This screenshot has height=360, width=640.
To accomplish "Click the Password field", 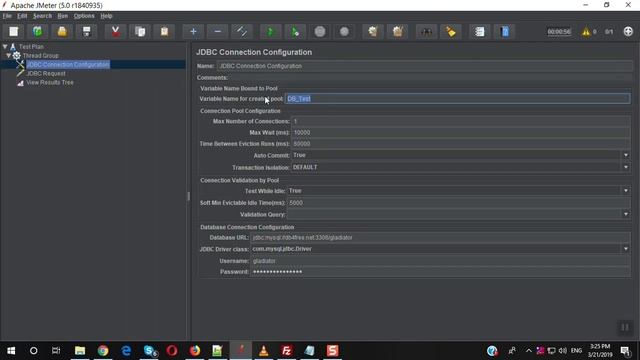I will [x=440, y=272].
